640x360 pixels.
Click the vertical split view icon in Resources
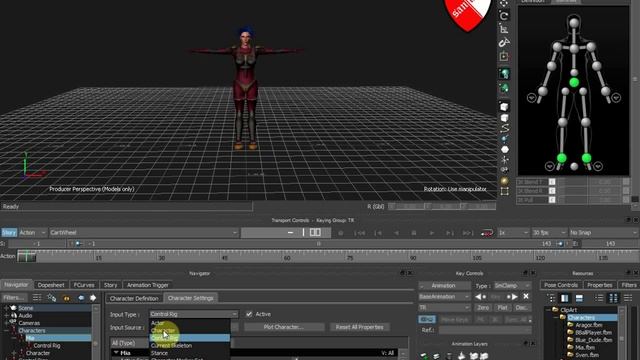tap(564, 298)
